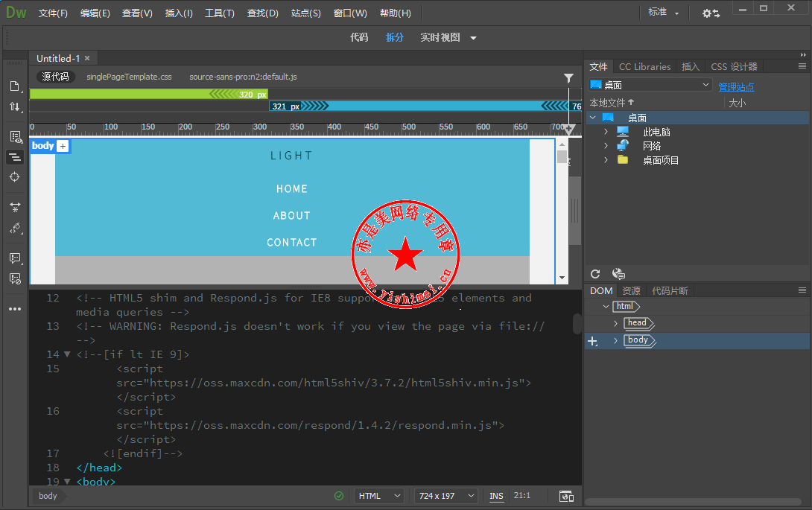Image resolution: width=812 pixels, height=510 pixels.
Task: Click the plus icon beside body in DOM panel
Action: pyautogui.click(x=593, y=341)
